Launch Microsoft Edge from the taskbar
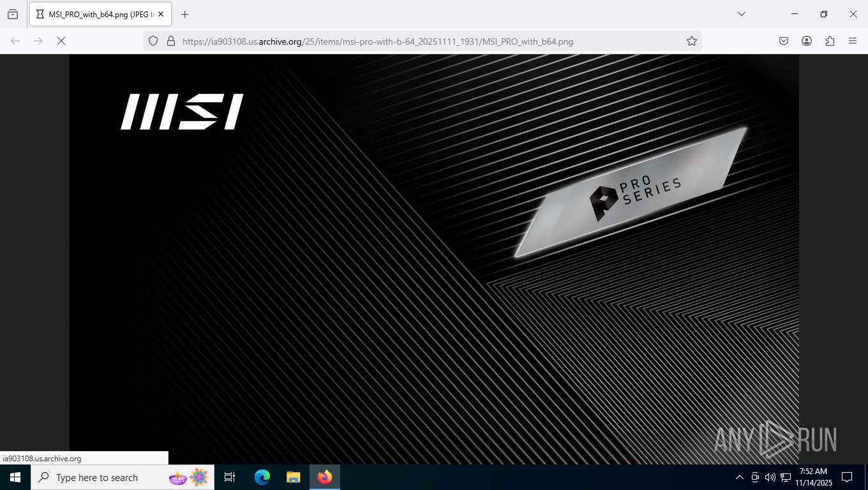The height and width of the screenshot is (490, 868). click(x=262, y=477)
